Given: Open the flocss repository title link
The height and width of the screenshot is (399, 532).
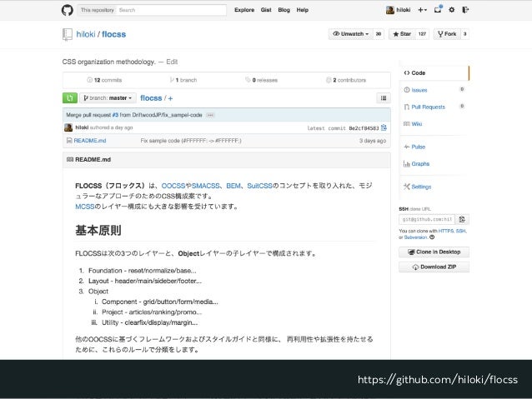Looking at the screenshot, I should [x=113, y=34].
